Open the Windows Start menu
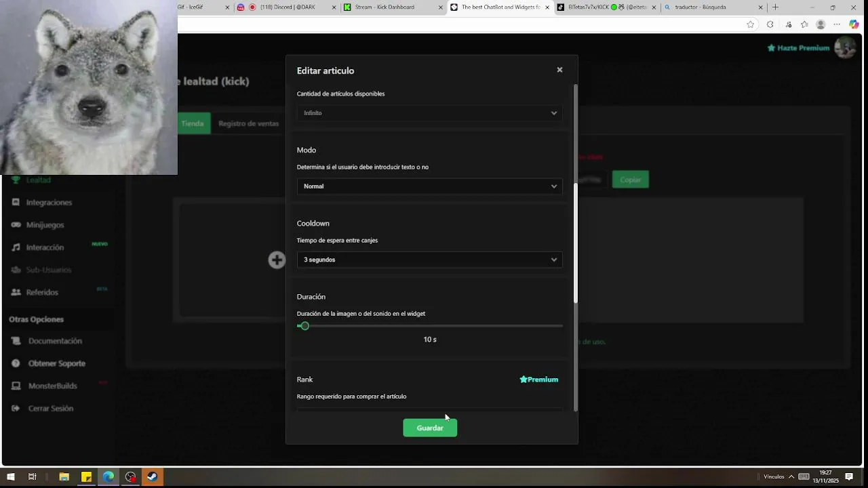The width and height of the screenshot is (868, 488). click(x=11, y=477)
